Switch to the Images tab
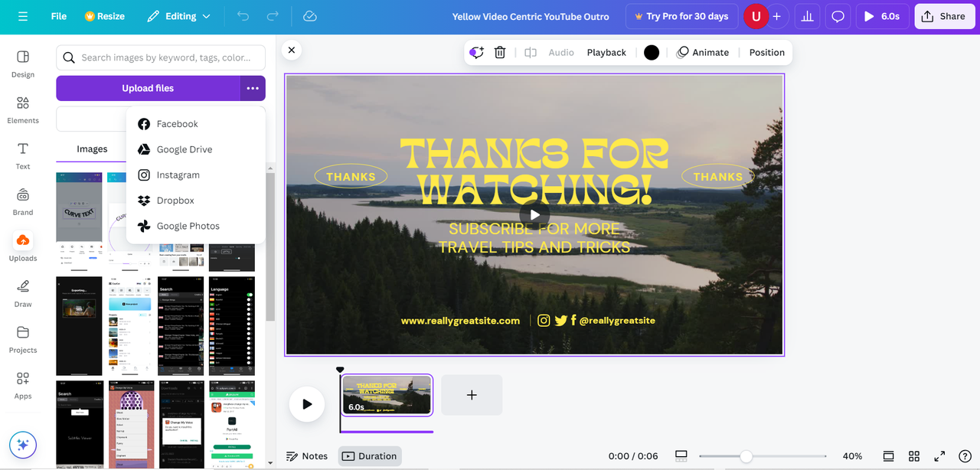The image size is (980, 470). click(x=92, y=149)
